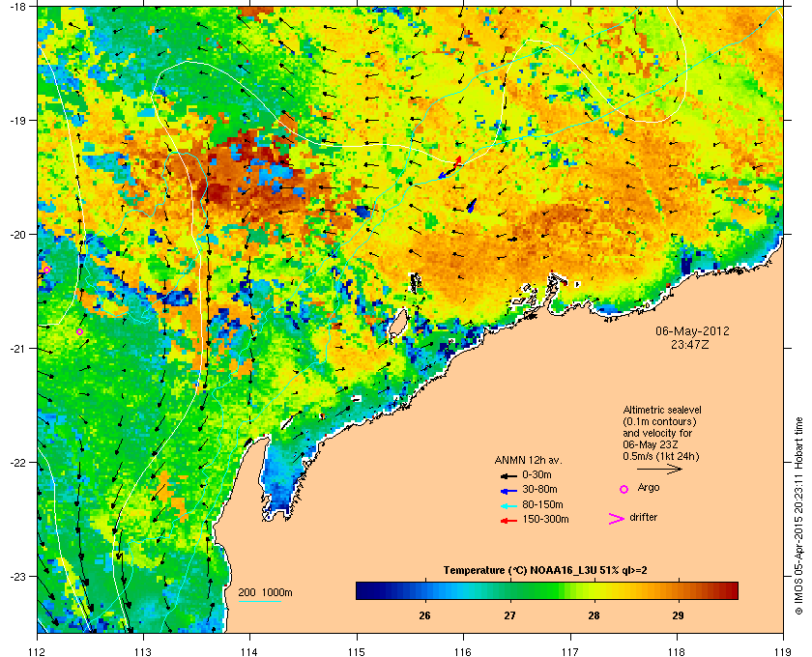Click the latitude axis label "-21"
The width and height of the screenshot is (812, 657).
click(18, 349)
